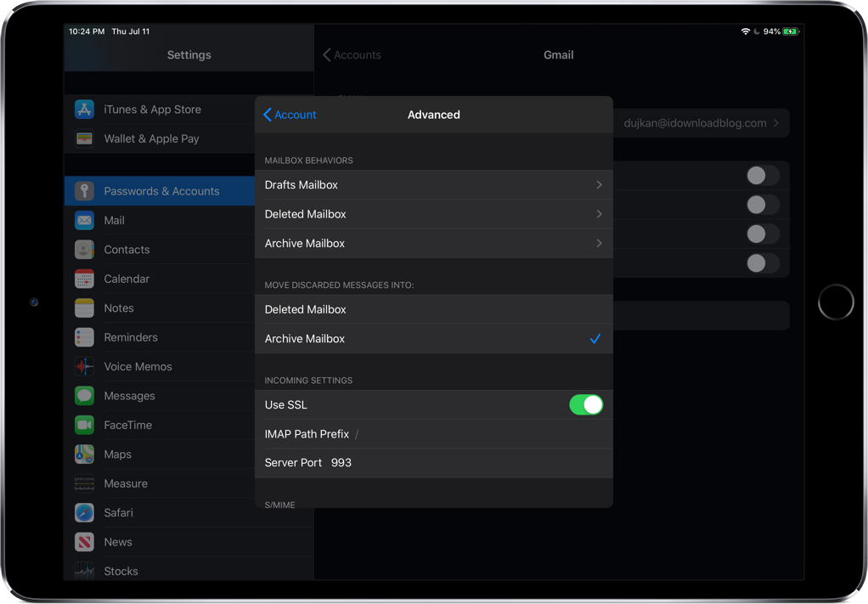The image size is (868, 604).
Task: Disable the Use SSL switch
Action: click(x=586, y=404)
